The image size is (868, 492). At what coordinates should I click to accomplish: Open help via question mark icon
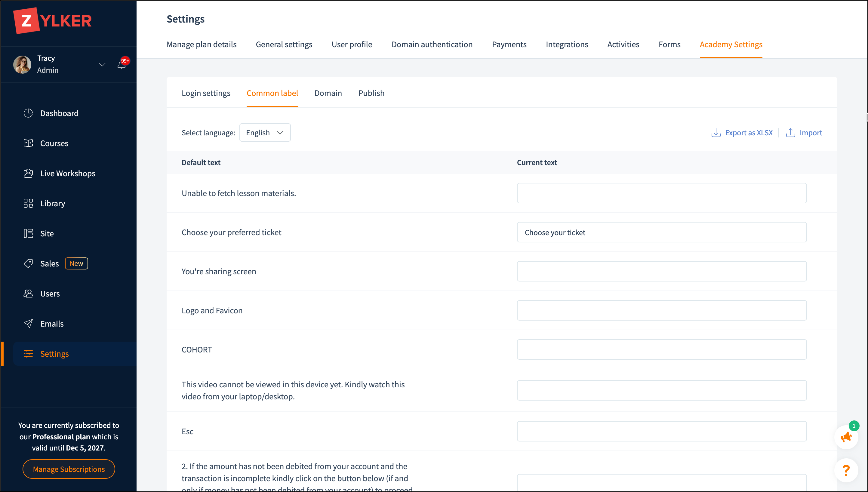(846, 470)
